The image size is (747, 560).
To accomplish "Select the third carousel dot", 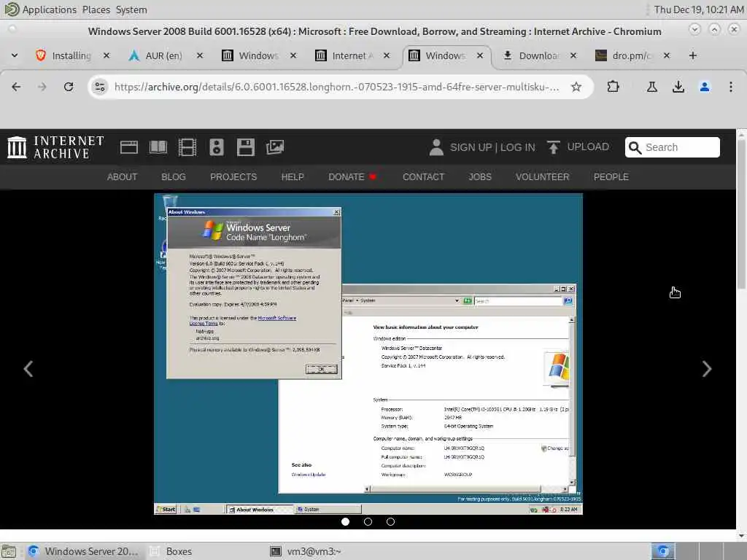I will (391, 522).
